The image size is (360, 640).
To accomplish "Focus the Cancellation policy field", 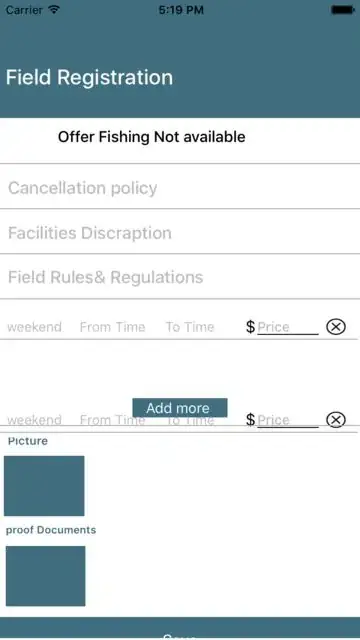I will (x=180, y=188).
